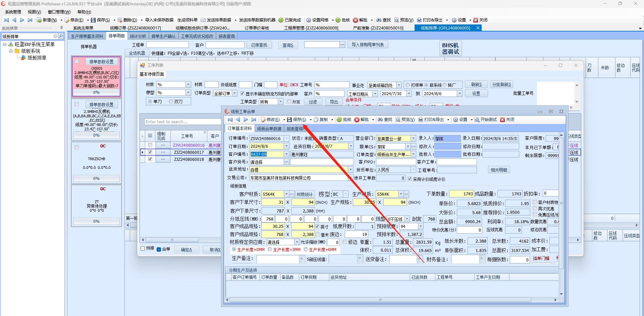The image size is (644, 316).
Task: Click 相关明细 button
Action: click(x=499, y=170)
